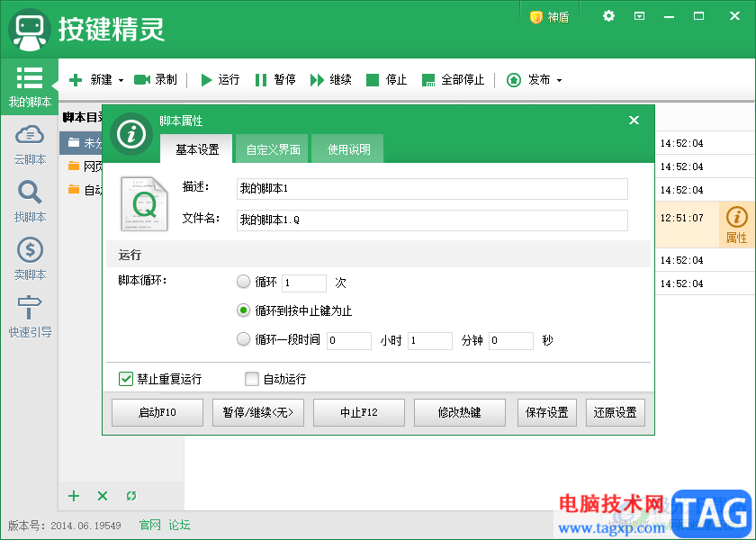Click the 修改热键 button

pos(460,412)
